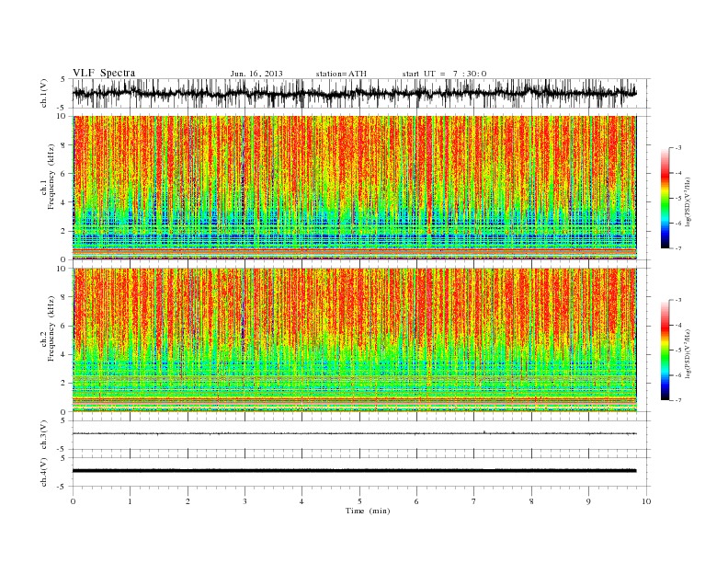Click the "VLF Spectra" plot title
The height and width of the screenshot is (563, 728).
click(x=104, y=73)
